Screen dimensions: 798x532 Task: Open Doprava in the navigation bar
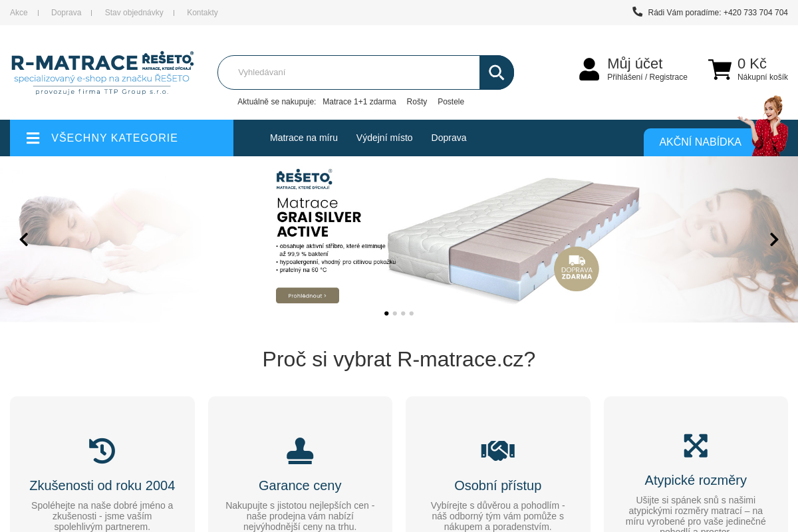coord(449,138)
